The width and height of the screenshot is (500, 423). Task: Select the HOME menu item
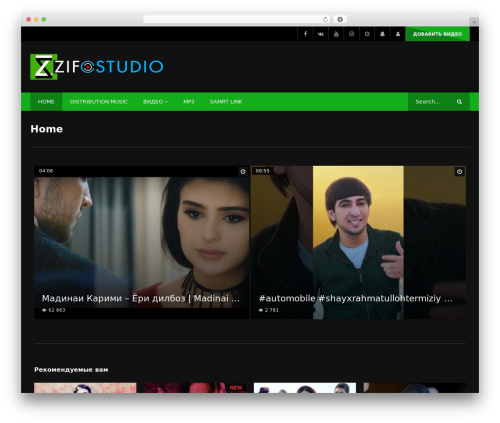[x=46, y=102]
